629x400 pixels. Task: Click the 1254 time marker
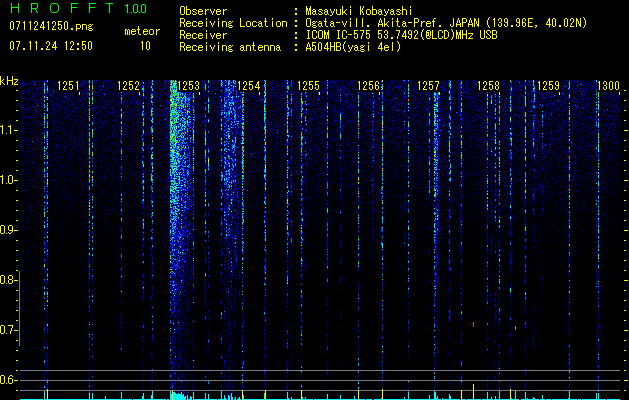[248, 86]
